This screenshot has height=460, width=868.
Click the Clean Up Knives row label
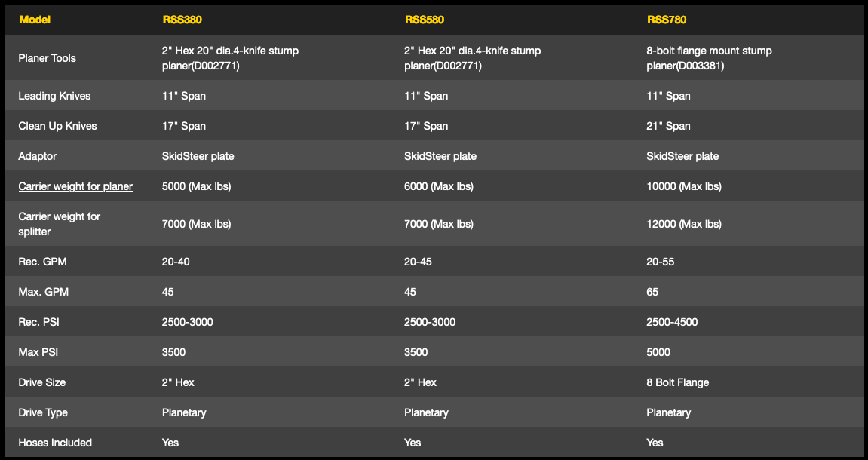click(58, 126)
